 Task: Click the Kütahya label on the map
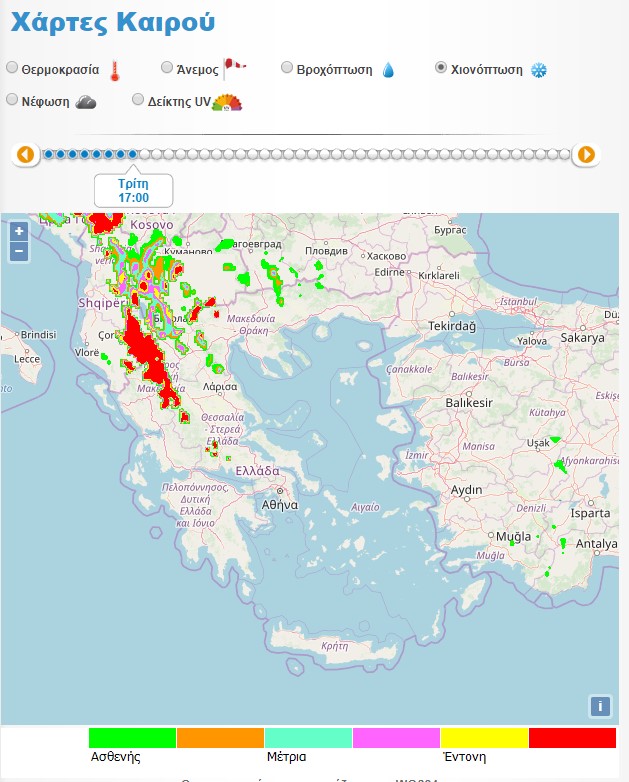(x=547, y=412)
